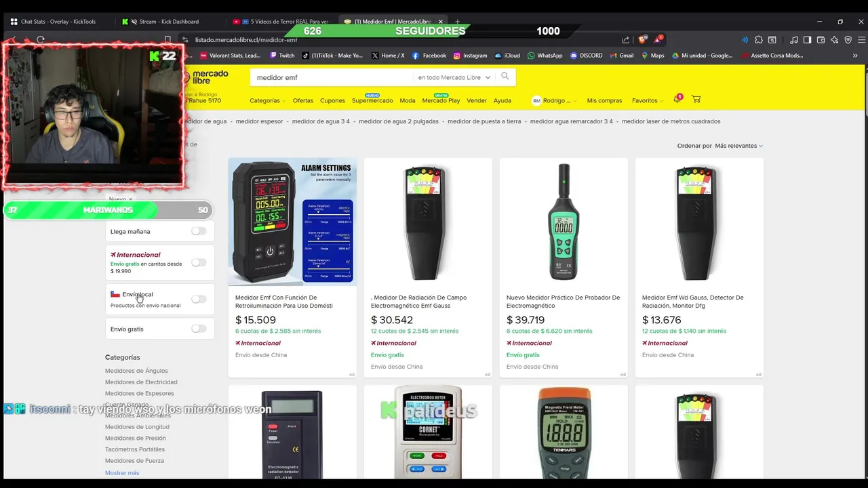Image resolution: width=868 pixels, height=488 pixels.
Task: Click the green $ 39.719 meter image
Action: tap(564, 222)
